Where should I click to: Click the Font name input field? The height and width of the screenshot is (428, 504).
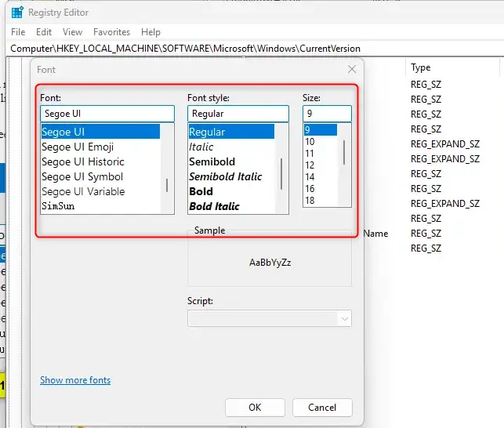click(107, 114)
